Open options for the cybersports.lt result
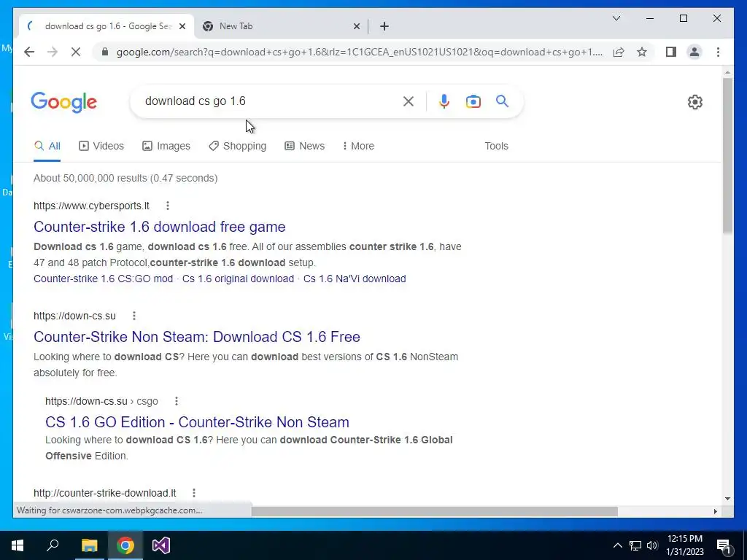 [x=167, y=206]
